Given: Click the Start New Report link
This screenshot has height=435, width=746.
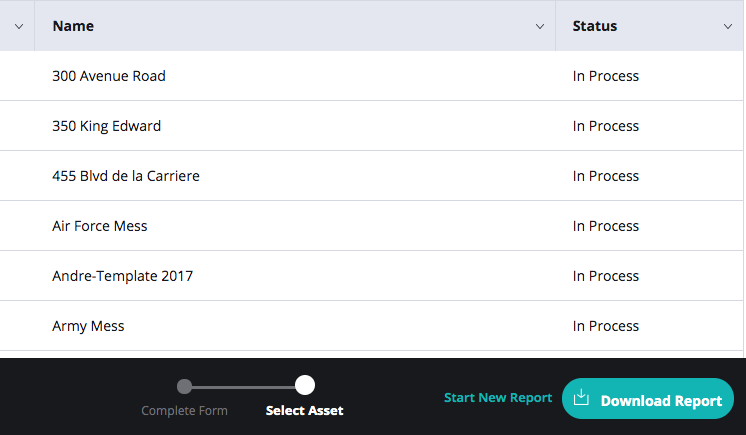Looking at the screenshot, I should [x=498, y=397].
